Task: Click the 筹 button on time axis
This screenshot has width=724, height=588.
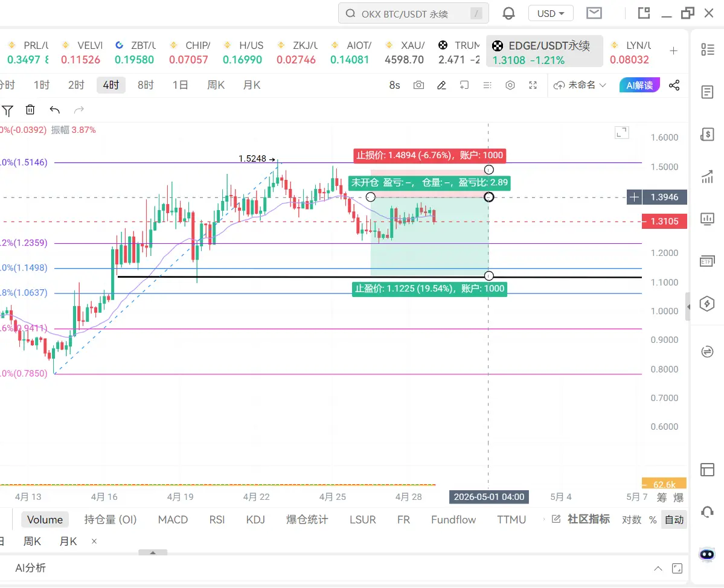Action: [662, 497]
